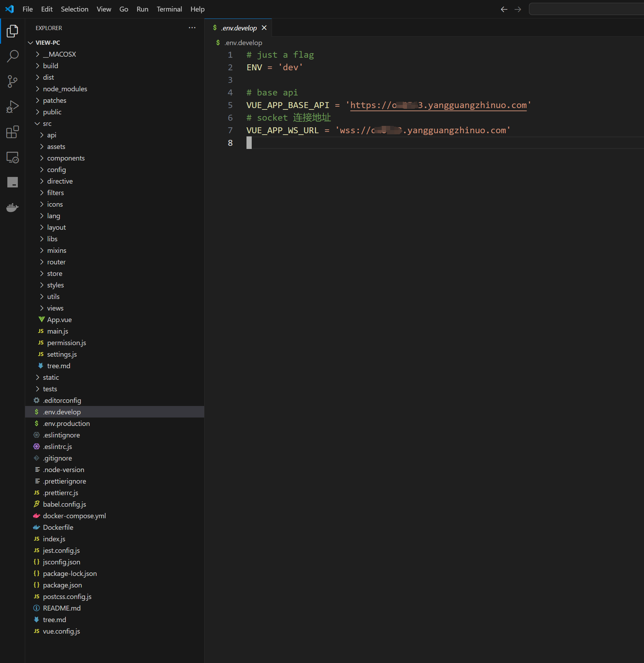The height and width of the screenshot is (663, 644).
Task: Click line number 5 in the gutter
Action: [230, 105]
